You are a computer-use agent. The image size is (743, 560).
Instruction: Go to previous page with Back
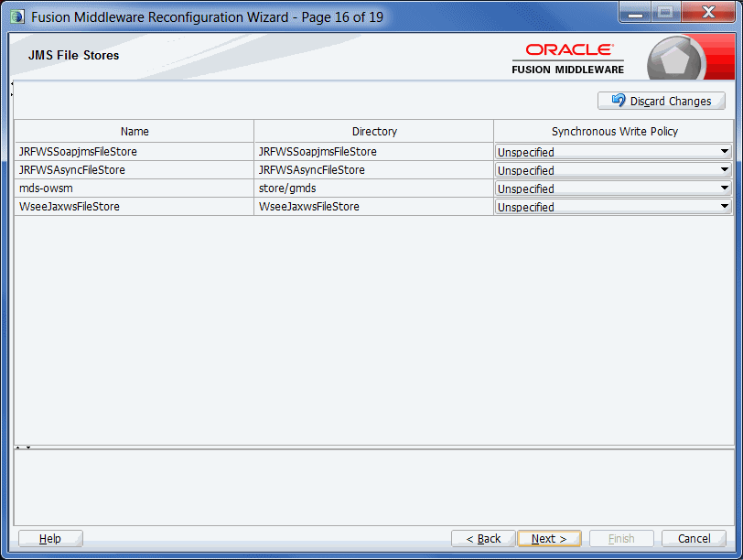tap(483, 539)
